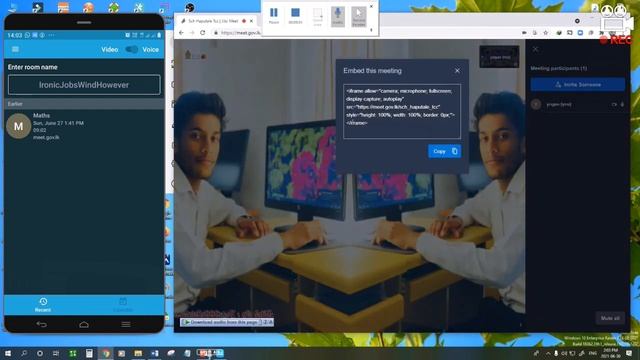Open the hamburger menu in the phone app
Viewport: 640px width, 360px height.
[16, 49]
